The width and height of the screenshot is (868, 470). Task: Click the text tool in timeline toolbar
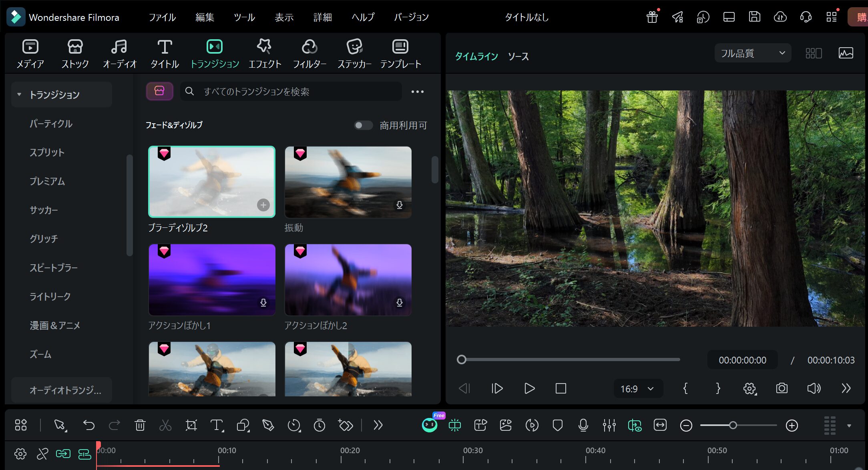tap(217, 425)
